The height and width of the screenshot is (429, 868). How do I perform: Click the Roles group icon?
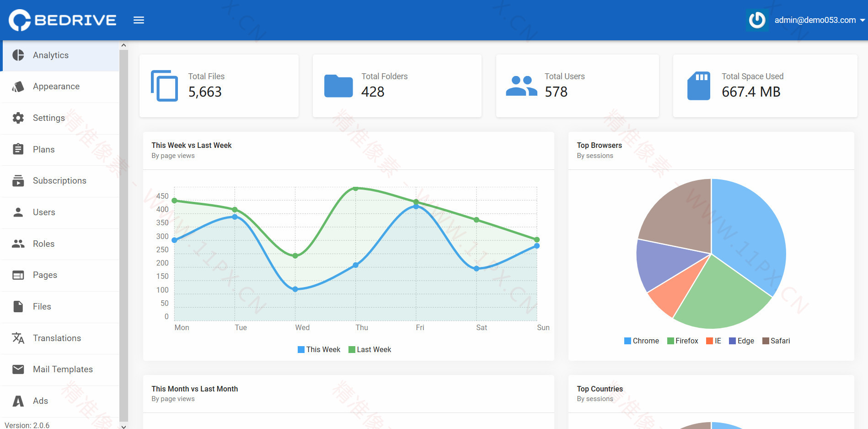coord(18,244)
